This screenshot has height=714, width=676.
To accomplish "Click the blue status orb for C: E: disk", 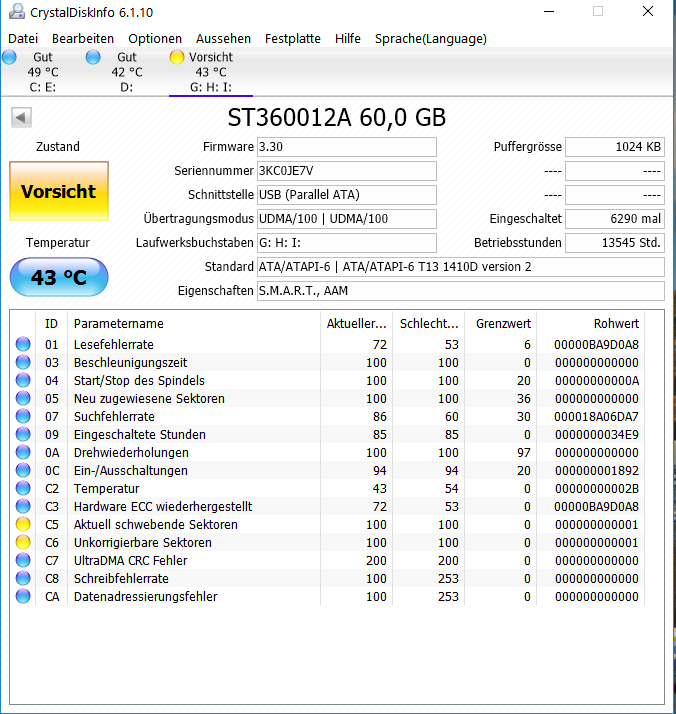I will 9,57.
